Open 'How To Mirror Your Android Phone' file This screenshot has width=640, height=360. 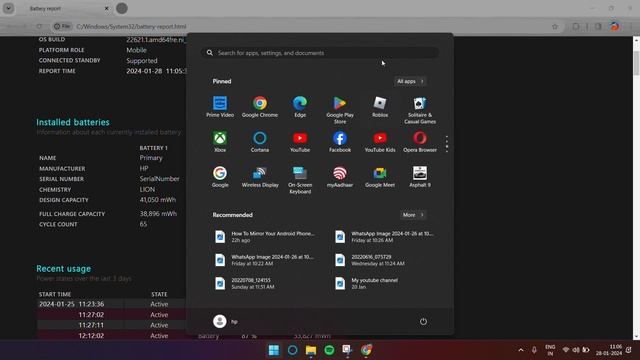click(264, 237)
